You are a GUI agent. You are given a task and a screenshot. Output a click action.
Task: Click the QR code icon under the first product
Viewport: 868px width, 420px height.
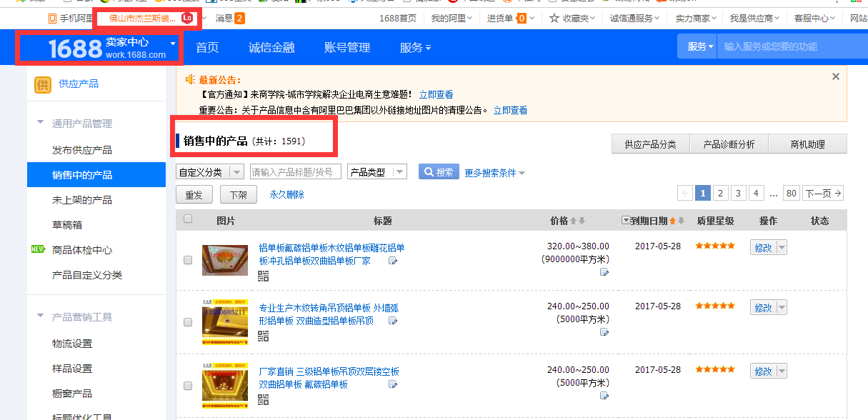264,276
